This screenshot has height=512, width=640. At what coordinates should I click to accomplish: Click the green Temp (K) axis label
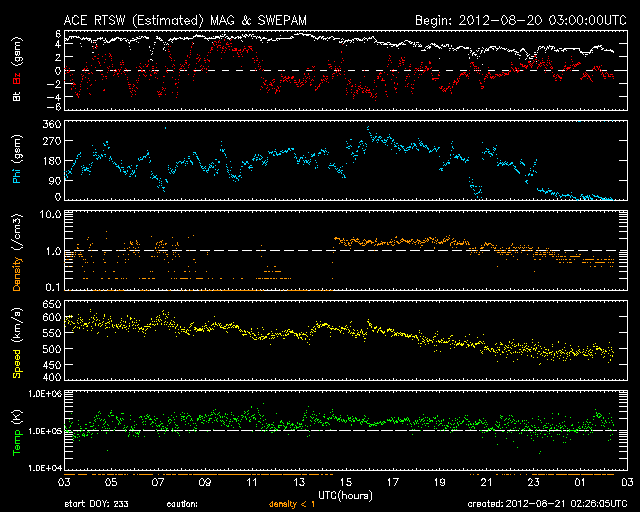pyautogui.click(x=17, y=432)
